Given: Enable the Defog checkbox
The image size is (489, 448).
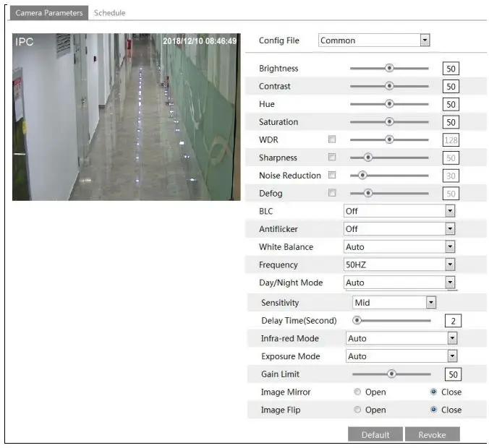Looking at the screenshot, I should (332, 192).
